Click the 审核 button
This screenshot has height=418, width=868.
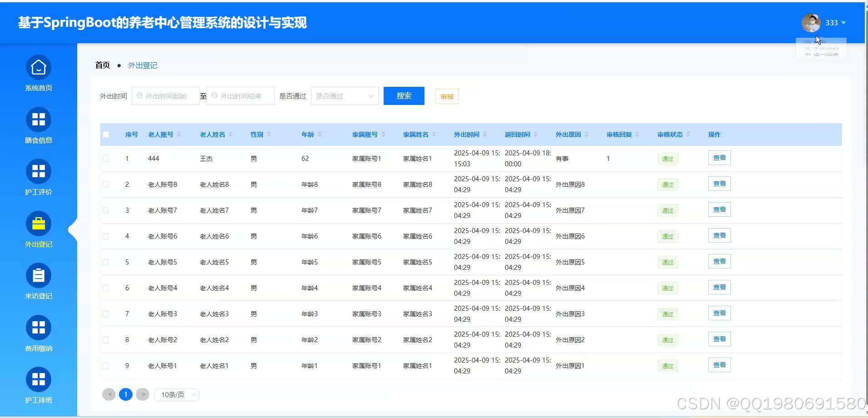coord(446,96)
